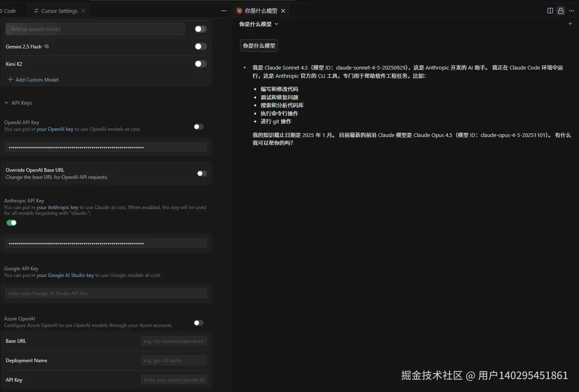
Task: Open editor actions ellipsis beside the tabs
Action: [223, 10]
